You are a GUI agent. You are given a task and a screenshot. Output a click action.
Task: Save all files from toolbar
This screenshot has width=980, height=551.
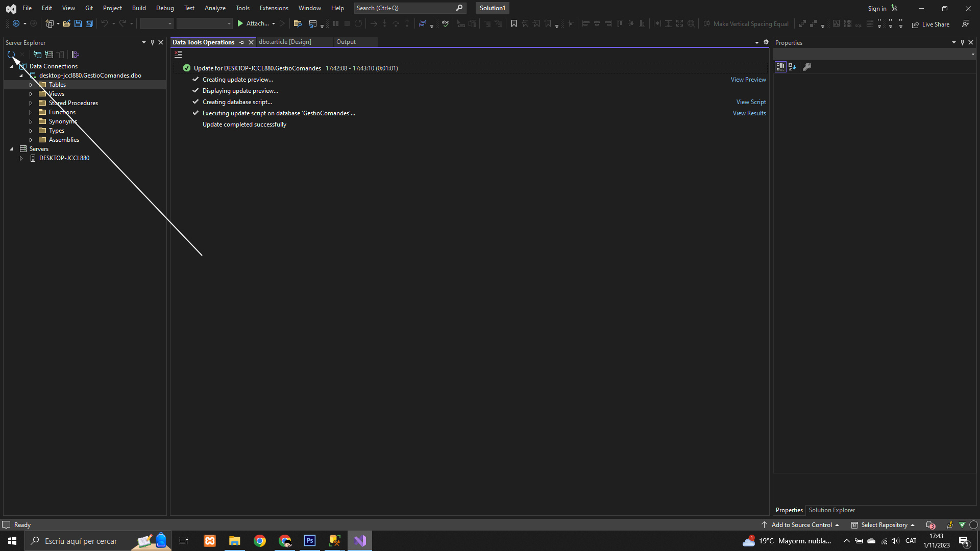[x=89, y=24]
